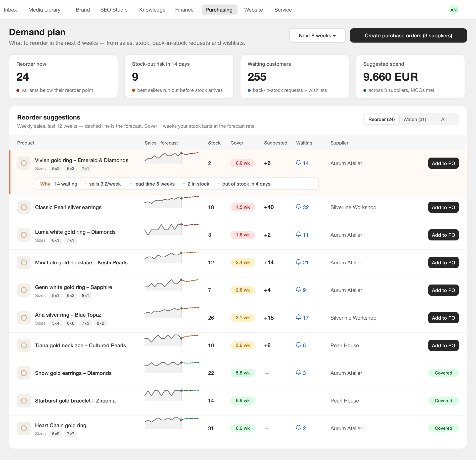Select the Classic Pearl silver earrings circle
The image size is (476, 460).
(x=24, y=207)
